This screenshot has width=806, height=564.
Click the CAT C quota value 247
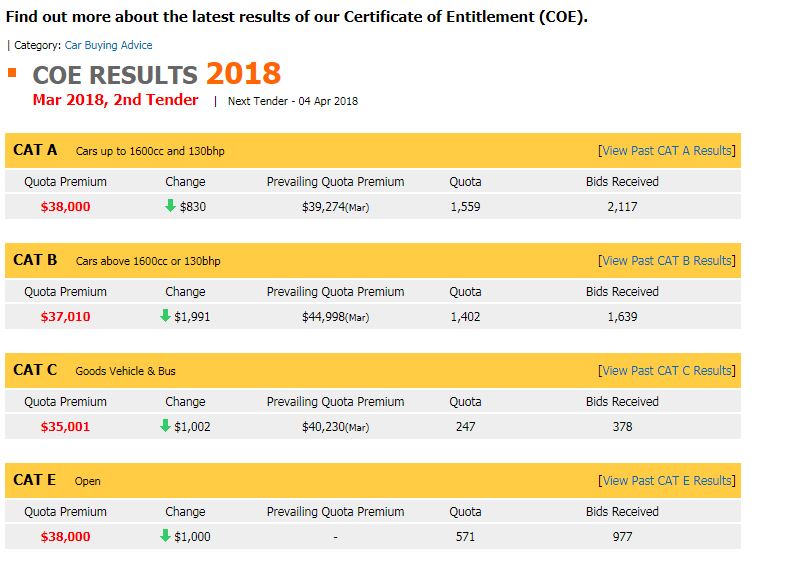pos(465,427)
